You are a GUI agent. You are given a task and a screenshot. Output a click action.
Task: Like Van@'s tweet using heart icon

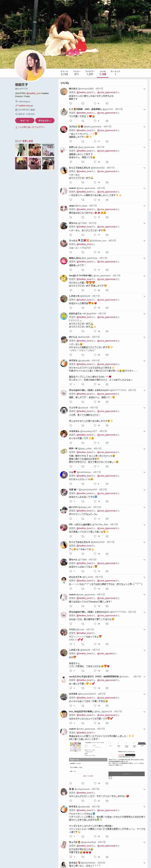(x=95, y=290)
